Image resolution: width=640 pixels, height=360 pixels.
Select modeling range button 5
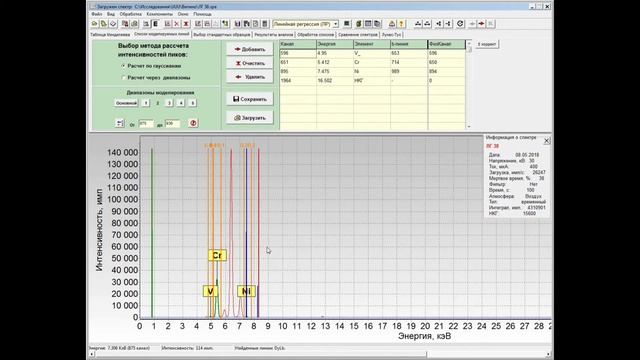click(192, 103)
